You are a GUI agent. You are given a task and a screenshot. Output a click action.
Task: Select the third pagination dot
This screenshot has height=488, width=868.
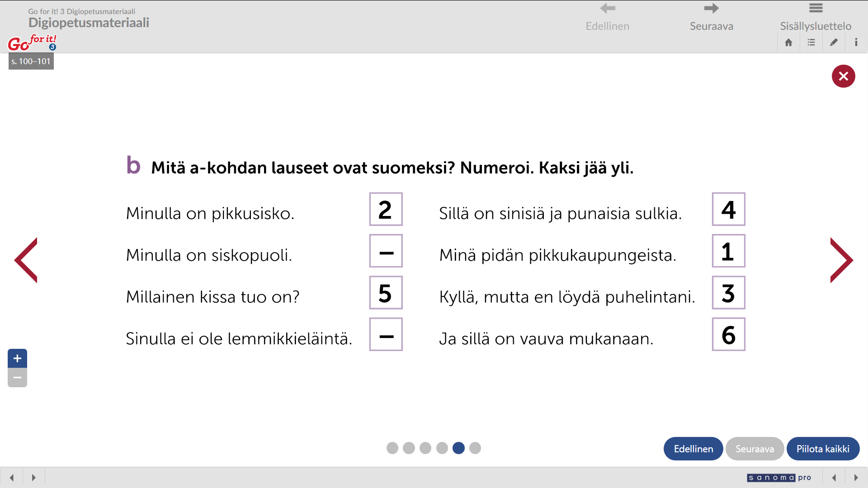(425, 448)
